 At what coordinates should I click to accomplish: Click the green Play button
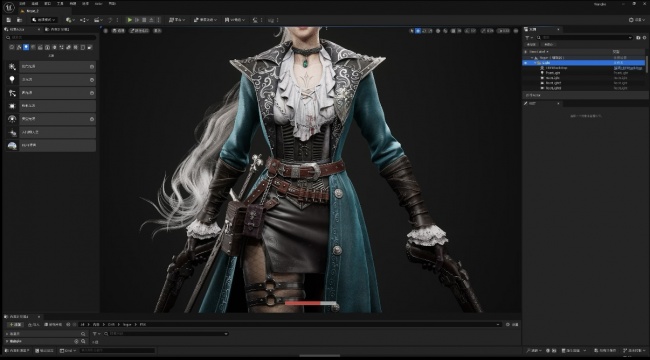[130, 20]
